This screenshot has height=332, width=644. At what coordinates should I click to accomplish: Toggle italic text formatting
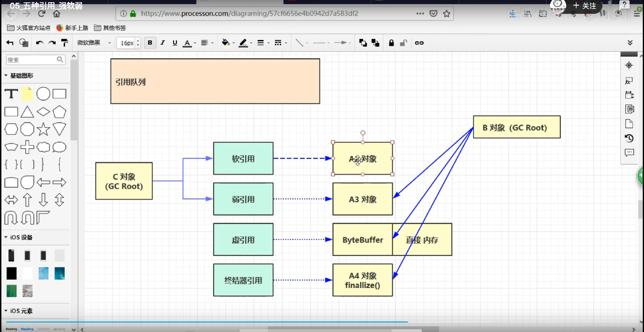[163, 43]
